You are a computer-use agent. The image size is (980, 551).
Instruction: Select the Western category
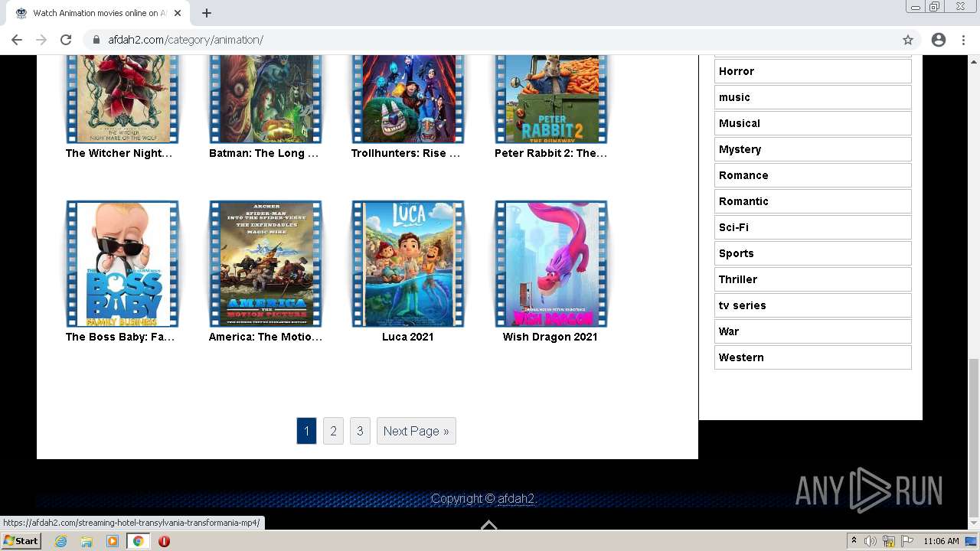pyautogui.click(x=813, y=357)
